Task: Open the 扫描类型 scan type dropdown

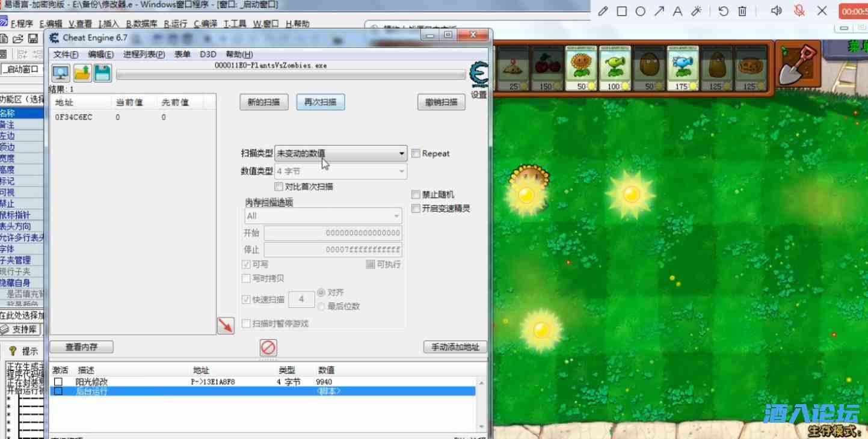Action: (340, 153)
